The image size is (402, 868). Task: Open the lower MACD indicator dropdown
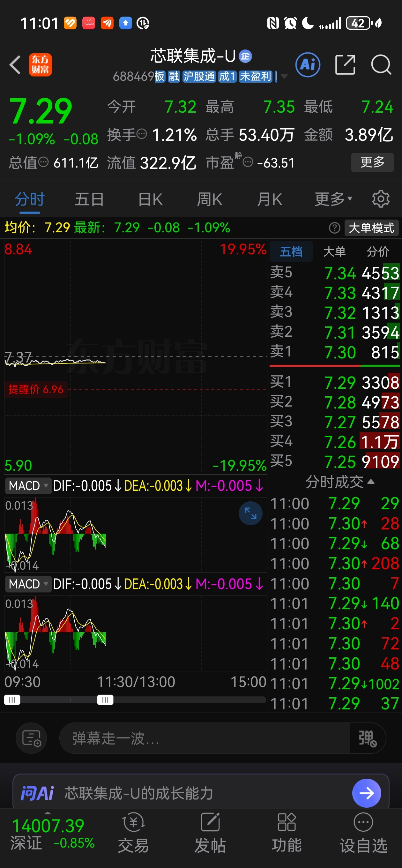[x=28, y=584]
